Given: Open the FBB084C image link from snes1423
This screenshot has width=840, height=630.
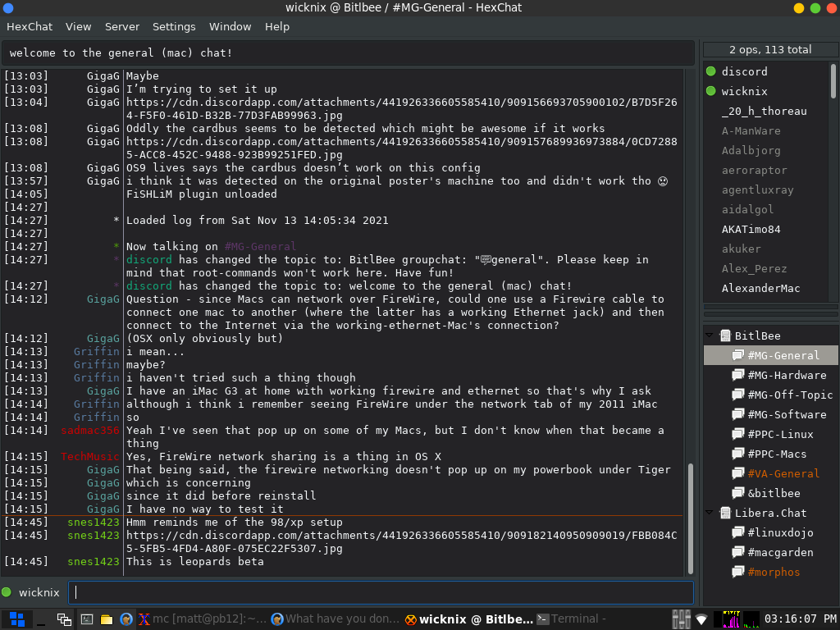Looking at the screenshot, I should pyautogui.click(x=401, y=542).
